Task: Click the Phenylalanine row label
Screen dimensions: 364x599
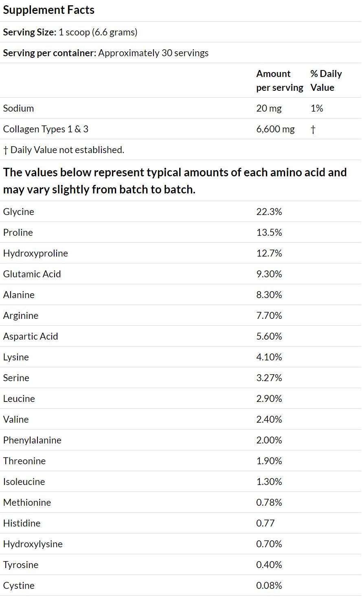Action: pos(32,440)
